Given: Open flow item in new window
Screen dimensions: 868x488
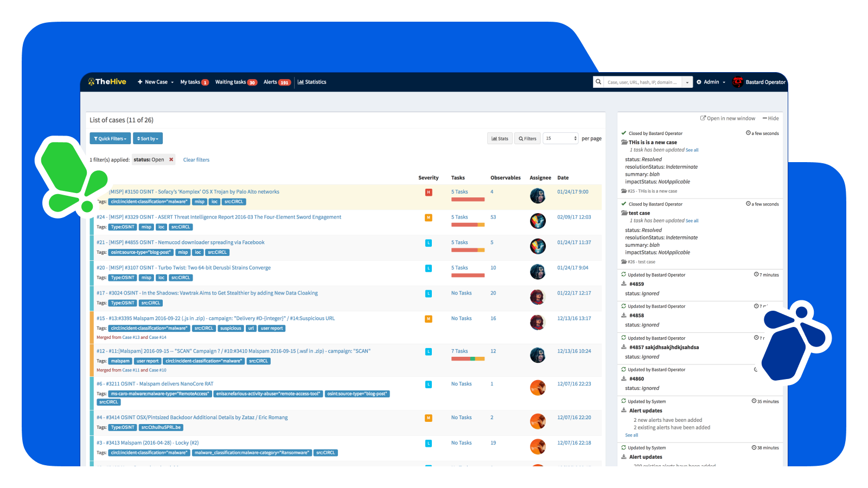Looking at the screenshot, I should pos(727,118).
